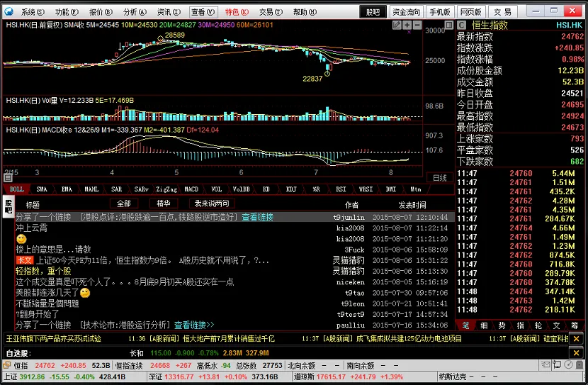Open the 股吧 vertical side tab

coord(9,206)
